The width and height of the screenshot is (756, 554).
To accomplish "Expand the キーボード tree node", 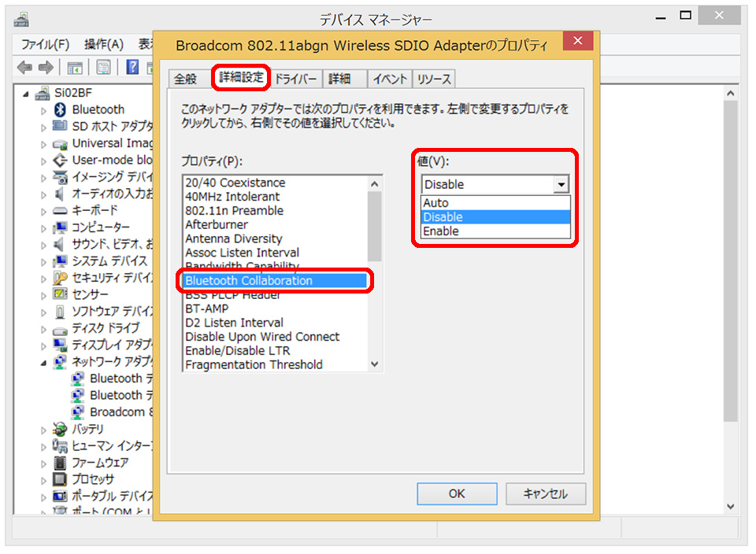I will 43,212.
